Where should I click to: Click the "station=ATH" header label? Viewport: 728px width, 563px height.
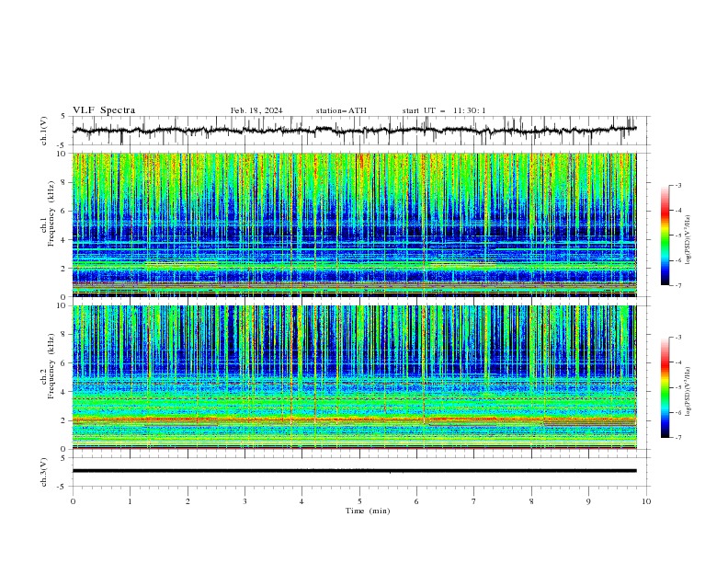point(341,110)
